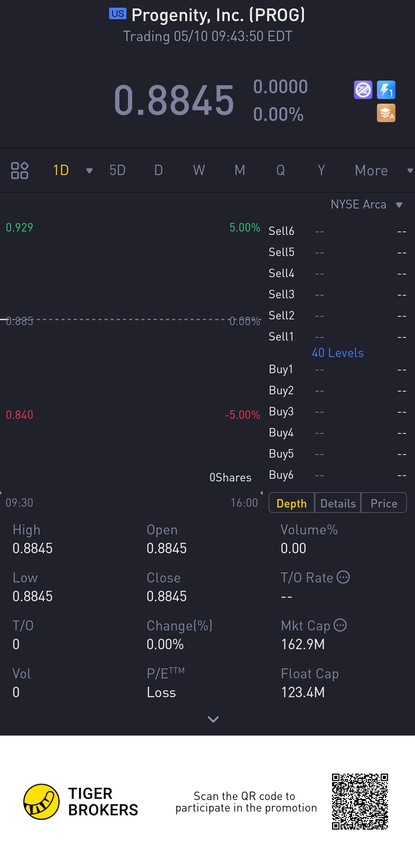Expand the 1D timeframe dropdown arrow
This screenshot has width=415, height=868.
[x=90, y=170]
